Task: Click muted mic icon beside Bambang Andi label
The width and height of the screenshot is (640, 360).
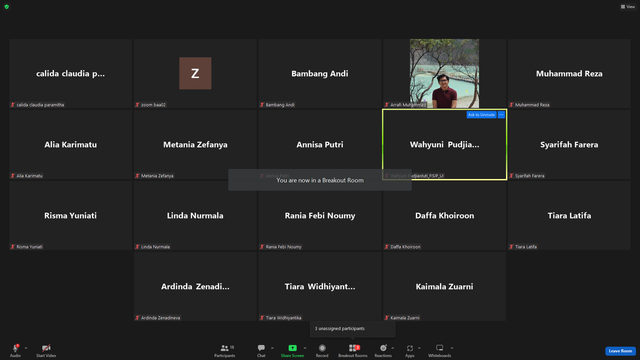Action: [x=262, y=105]
